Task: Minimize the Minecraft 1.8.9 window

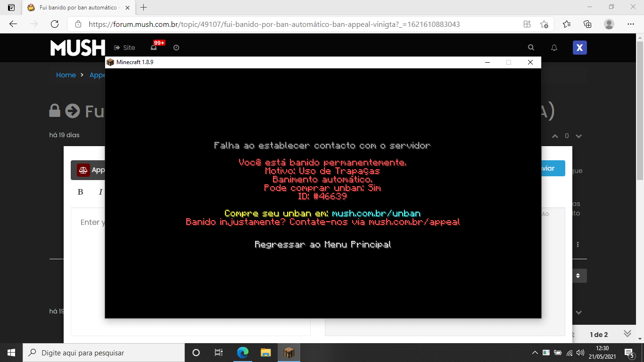Action: 487,62
